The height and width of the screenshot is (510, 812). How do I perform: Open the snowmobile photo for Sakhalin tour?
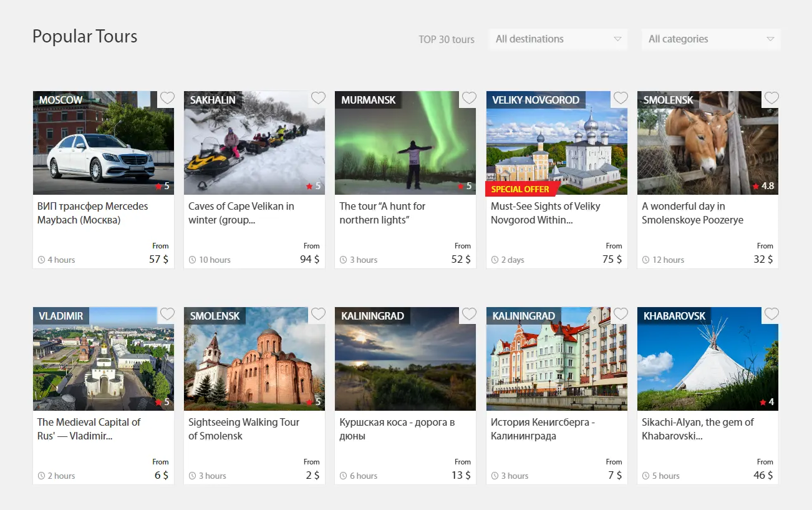254,143
